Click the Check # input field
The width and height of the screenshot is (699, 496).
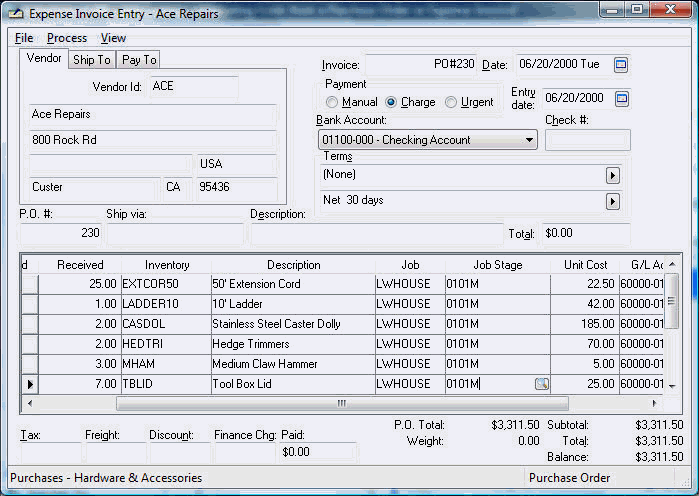pyautogui.click(x=587, y=140)
